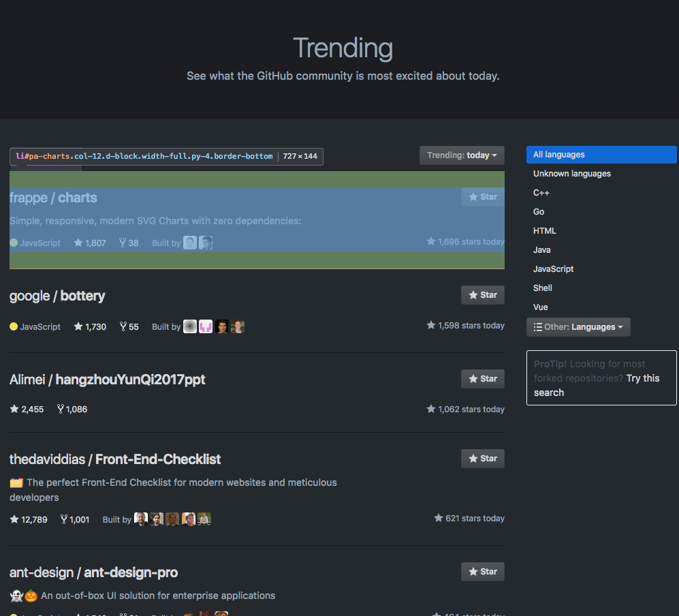Star the ant-design/ant-design-pro repository

pos(482,571)
